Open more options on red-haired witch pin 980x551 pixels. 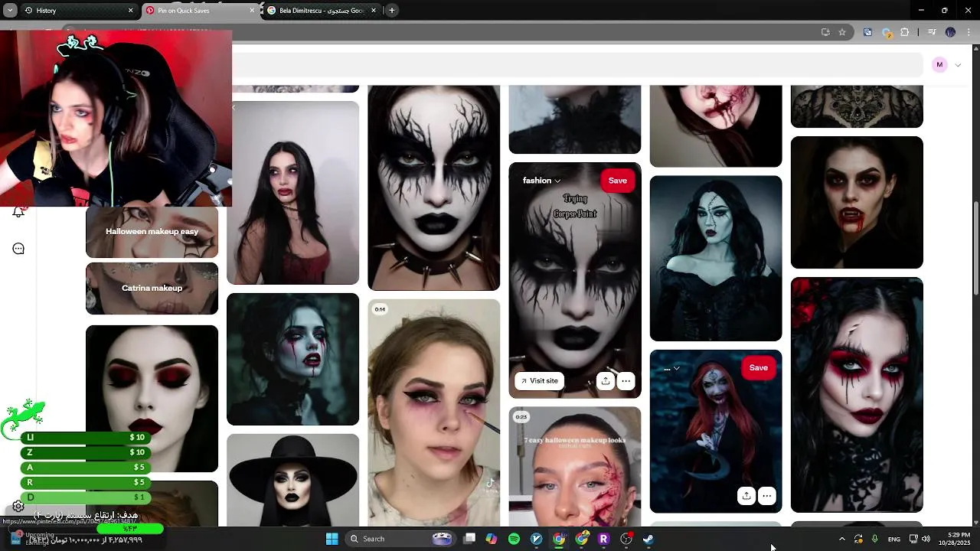click(766, 496)
